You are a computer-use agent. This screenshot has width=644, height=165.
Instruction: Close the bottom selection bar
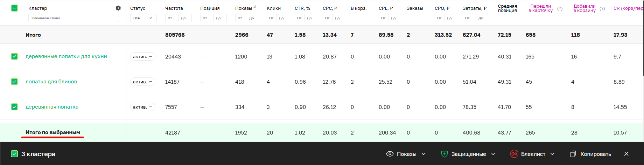(626, 154)
